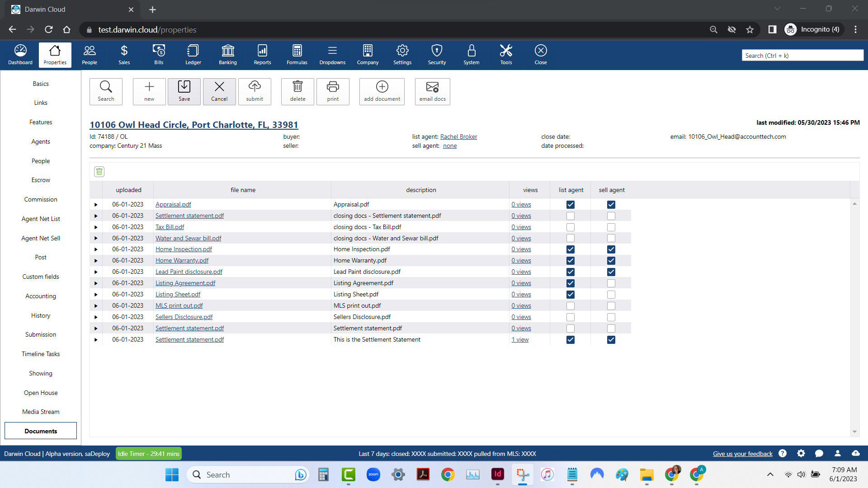Open the Properties menu item
The height and width of the screenshot is (488, 868).
point(54,55)
